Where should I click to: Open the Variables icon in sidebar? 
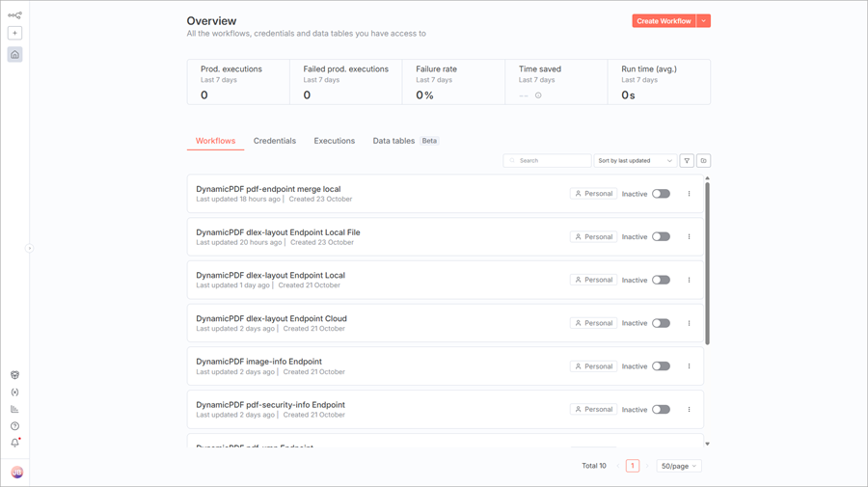[14, 392]
